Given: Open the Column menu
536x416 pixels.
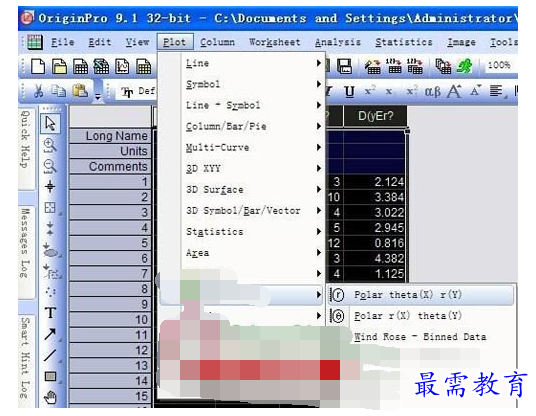Looking at the screenshot, I should [217, 42].
